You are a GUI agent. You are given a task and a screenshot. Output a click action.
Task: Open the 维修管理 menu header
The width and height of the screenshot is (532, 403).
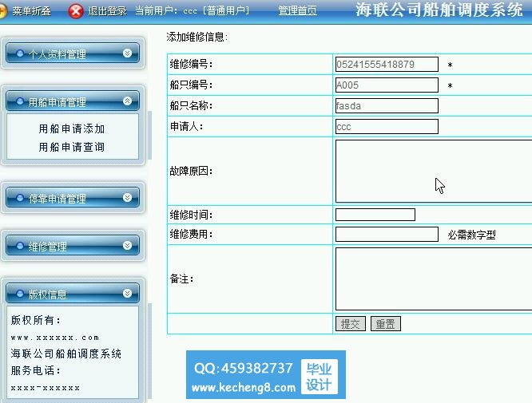[73, 246]
